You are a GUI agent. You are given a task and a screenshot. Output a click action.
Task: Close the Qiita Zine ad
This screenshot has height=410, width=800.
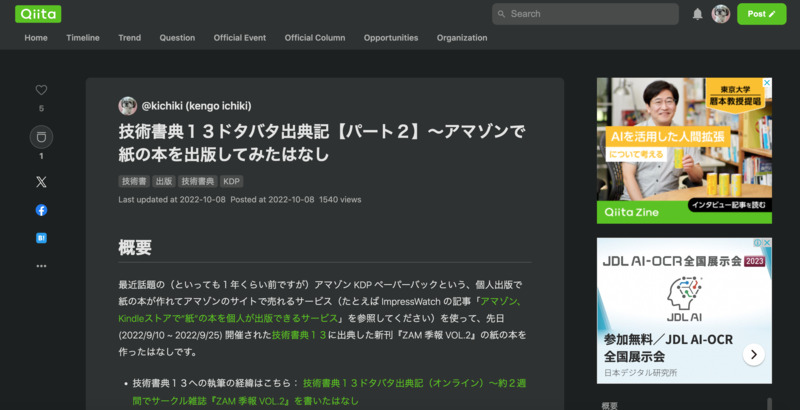tap(767, 83)
